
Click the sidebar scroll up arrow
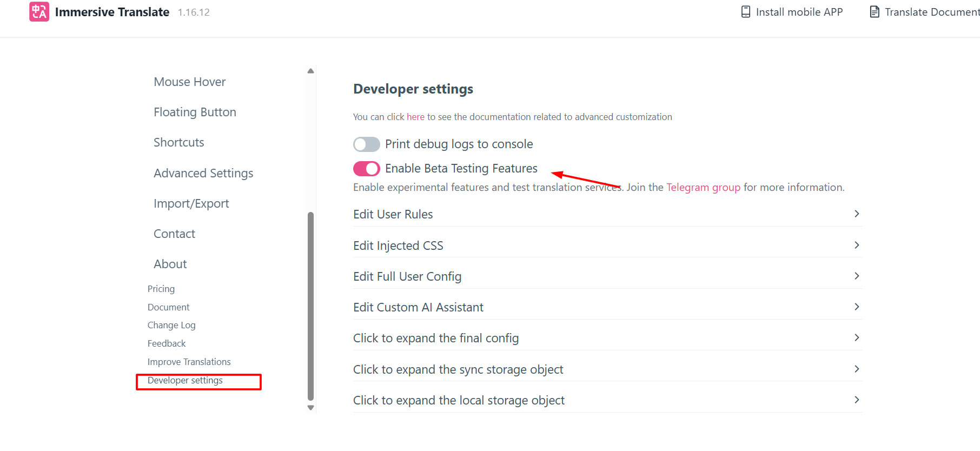point(310,71)
